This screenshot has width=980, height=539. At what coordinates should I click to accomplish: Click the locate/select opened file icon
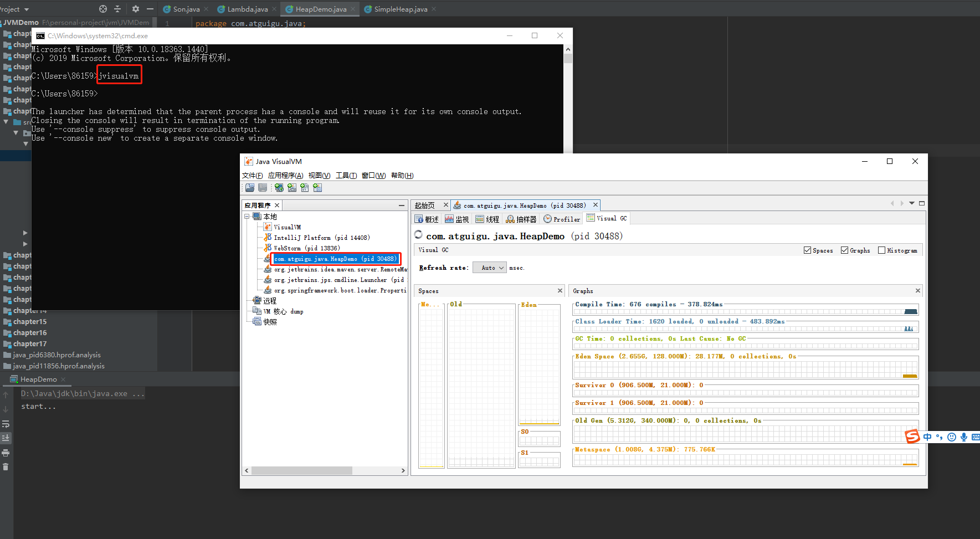(x=102, y=9)
